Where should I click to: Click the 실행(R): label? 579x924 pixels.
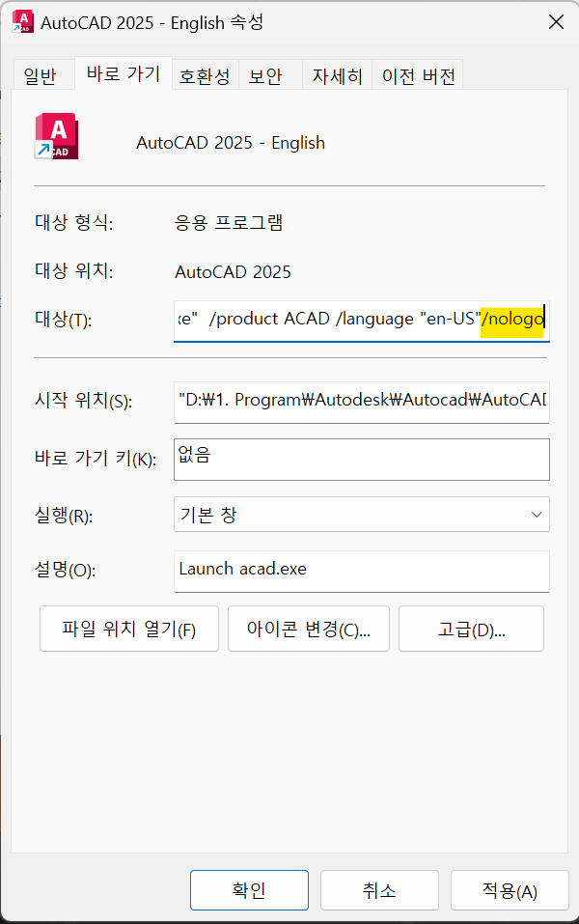64,516
